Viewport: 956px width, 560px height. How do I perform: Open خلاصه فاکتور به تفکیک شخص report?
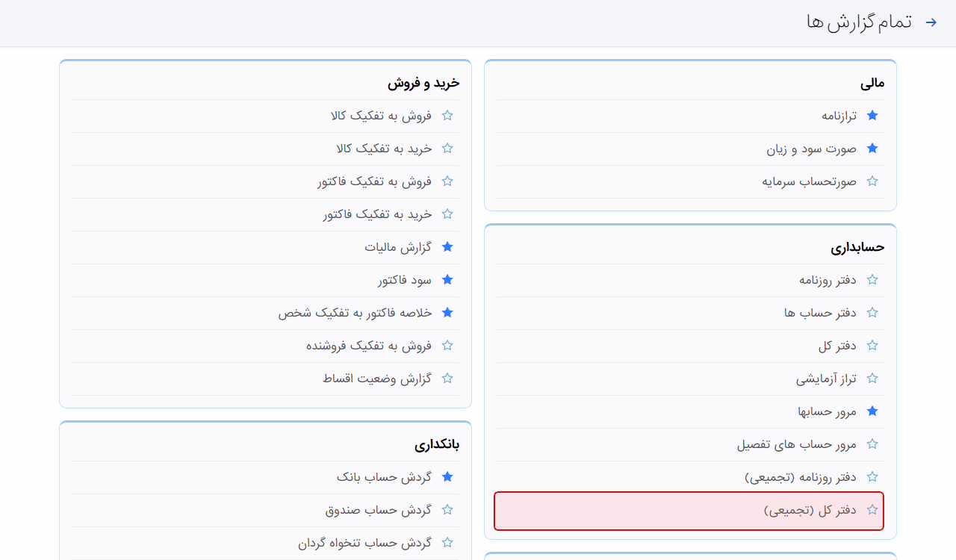coord(356,313)
